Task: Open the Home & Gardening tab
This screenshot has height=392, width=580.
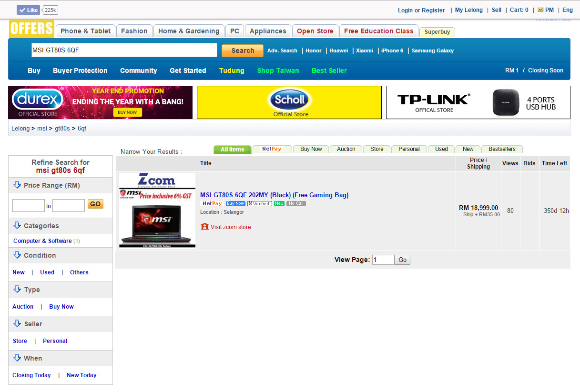Action: (189, 31)
